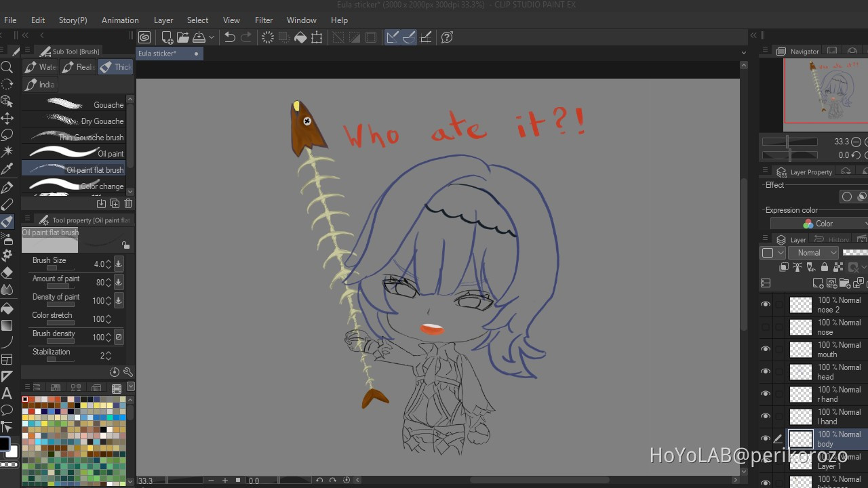The width and height of the screenshot is (868, 488).
Task: Open the Animation menu
Action: click(x=120, y=20)
